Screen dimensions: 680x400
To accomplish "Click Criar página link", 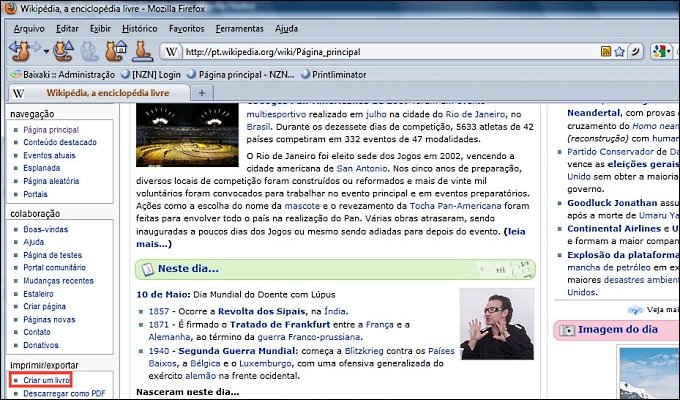I will [45, 306].
